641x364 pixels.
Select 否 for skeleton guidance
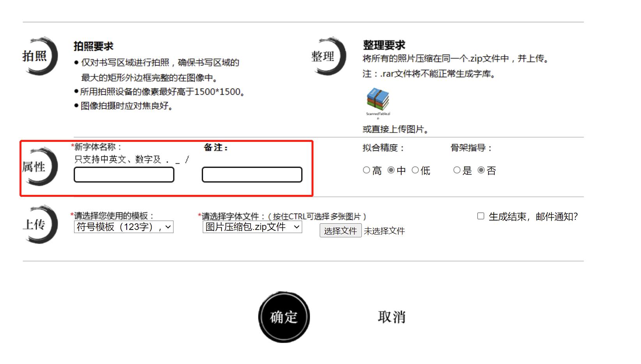[x=482, y=170]
